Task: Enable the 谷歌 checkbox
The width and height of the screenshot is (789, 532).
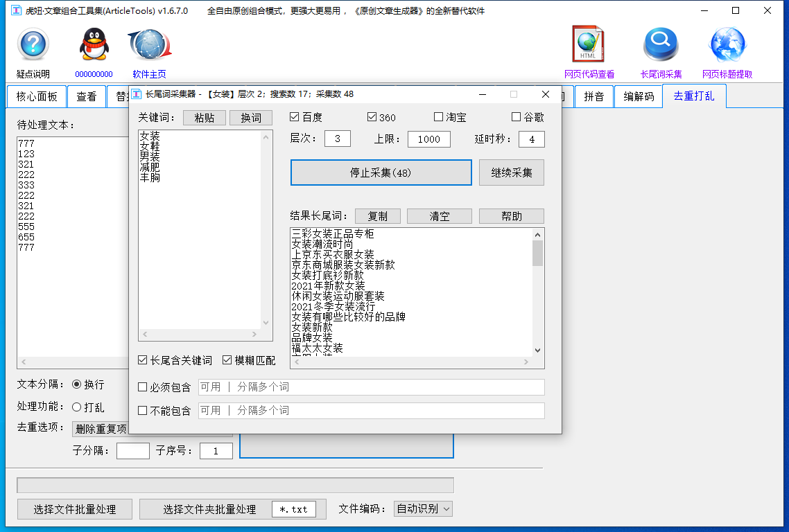Action: [x=516, y=116]
